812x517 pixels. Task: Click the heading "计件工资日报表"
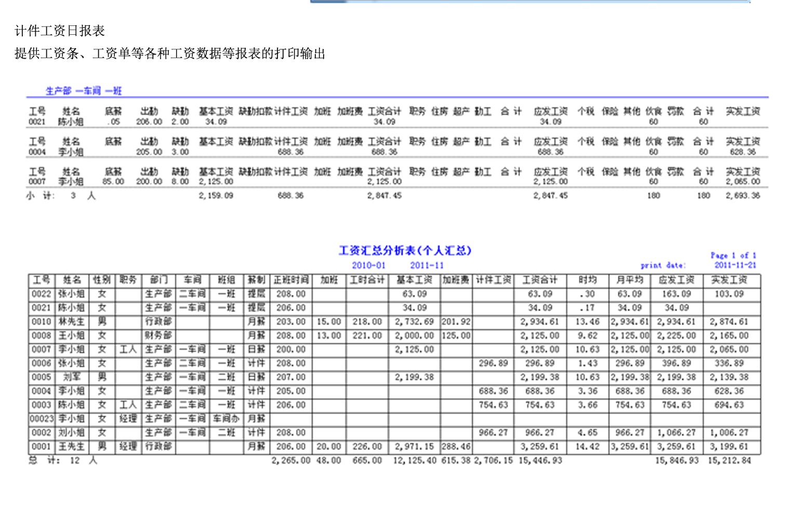coord(60,31)
